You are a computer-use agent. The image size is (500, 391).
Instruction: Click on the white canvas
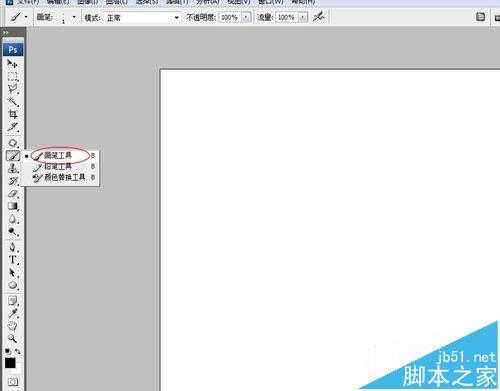click(x=330, y=230)
